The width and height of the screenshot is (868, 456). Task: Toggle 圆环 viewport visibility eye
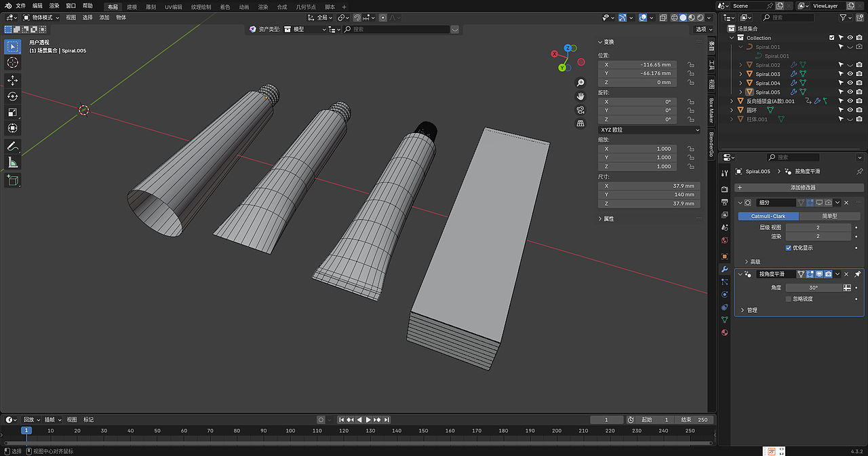(850, 110)
